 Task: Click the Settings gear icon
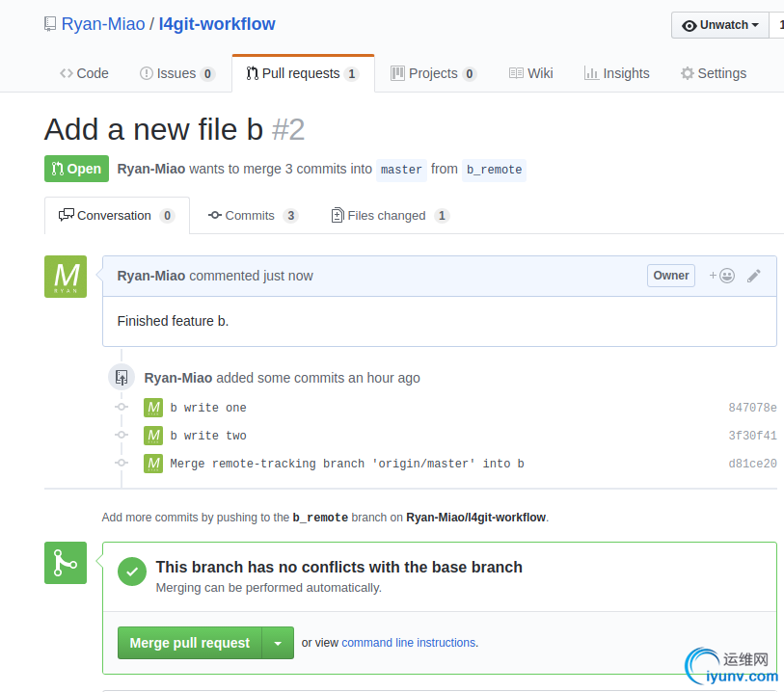687,73
